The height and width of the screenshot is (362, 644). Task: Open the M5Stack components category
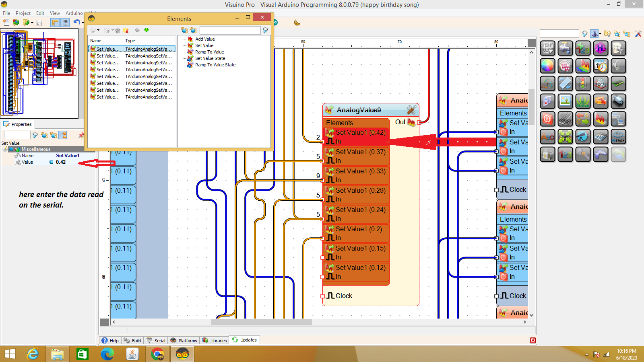pyautogui.click(x=618, y=137)
